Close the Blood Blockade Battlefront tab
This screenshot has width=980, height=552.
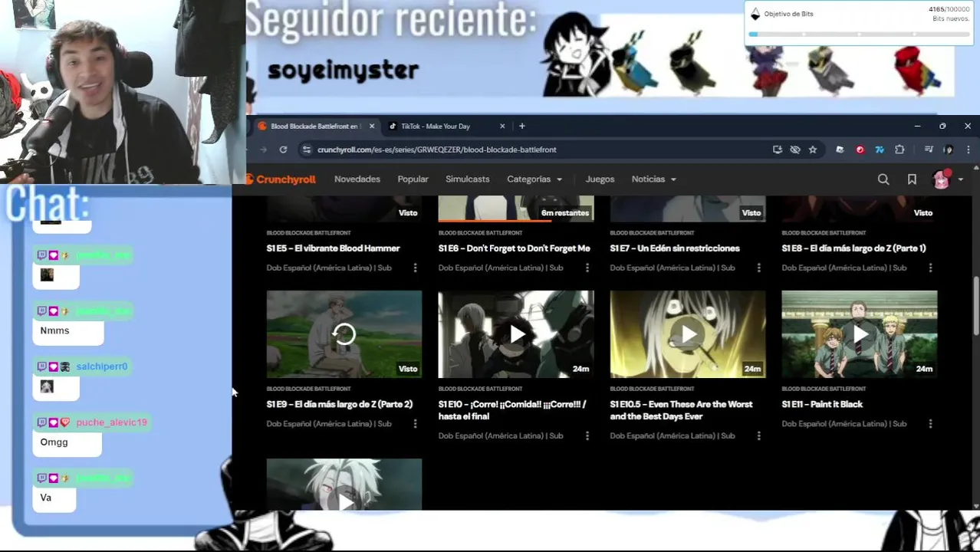click(x=371, y=126)
